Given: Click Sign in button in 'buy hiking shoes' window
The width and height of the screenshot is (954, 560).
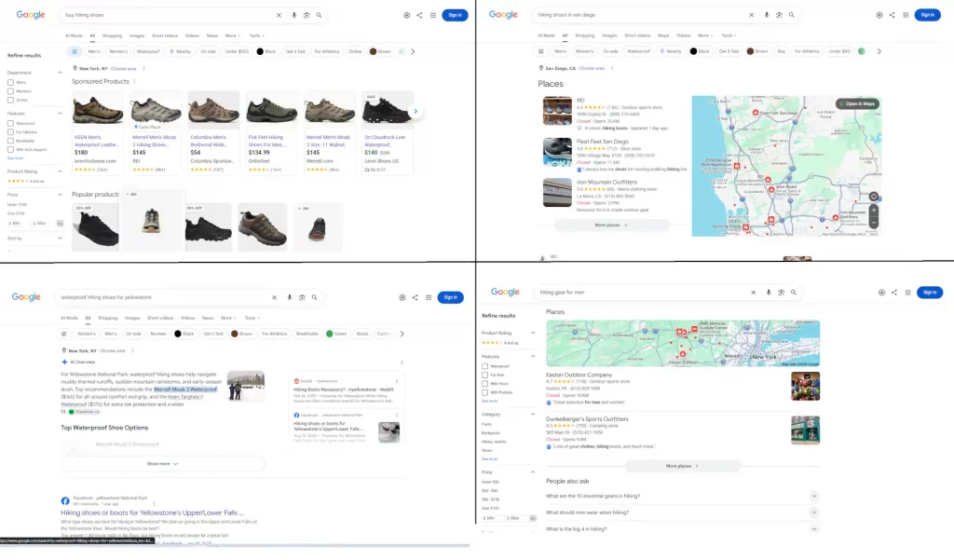Looking at the screenshot, I should pos(455,15).
